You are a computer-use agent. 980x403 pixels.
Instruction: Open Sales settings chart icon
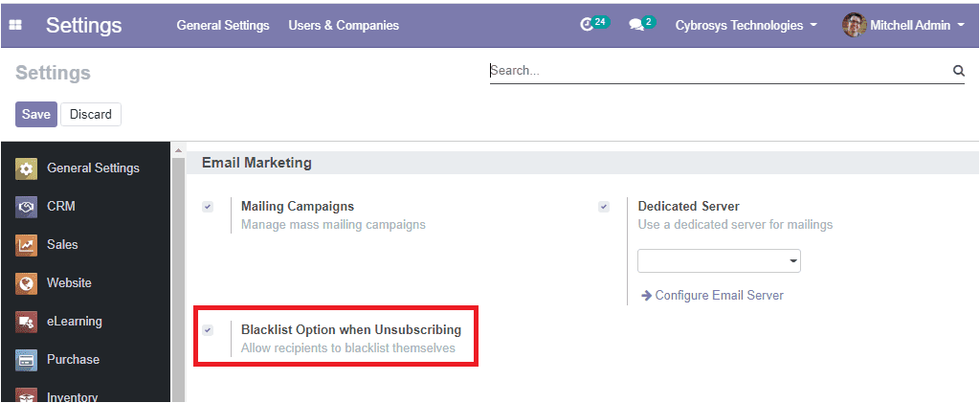point(26,245)
